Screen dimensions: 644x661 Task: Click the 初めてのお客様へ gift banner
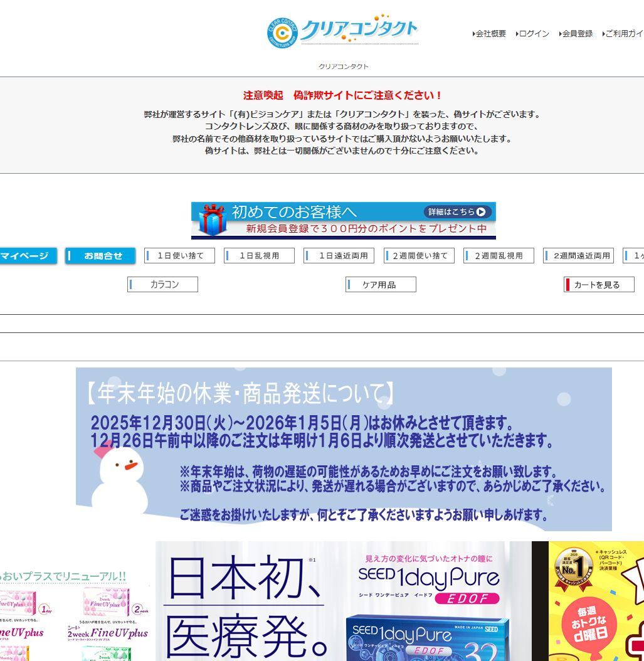343,220
